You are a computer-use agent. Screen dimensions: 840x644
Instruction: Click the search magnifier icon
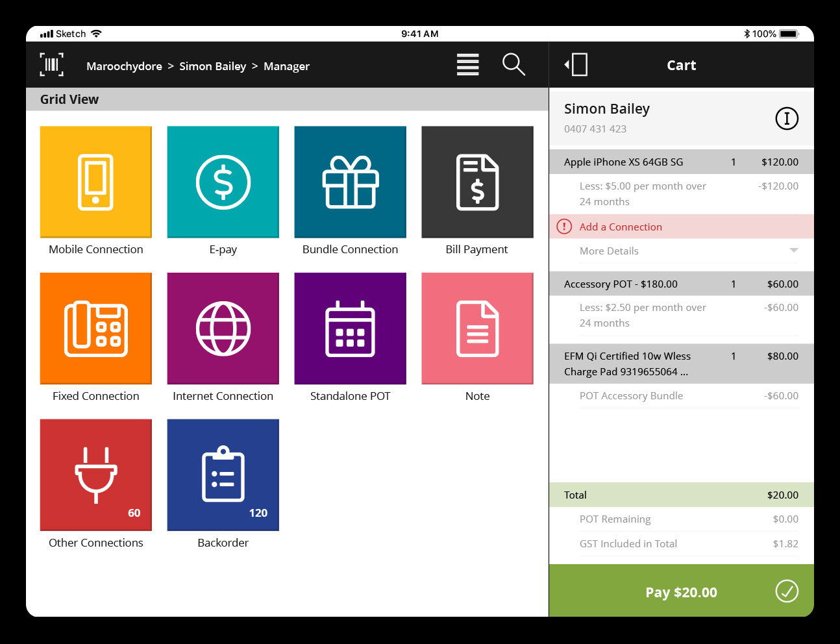[x=513, y=65]
